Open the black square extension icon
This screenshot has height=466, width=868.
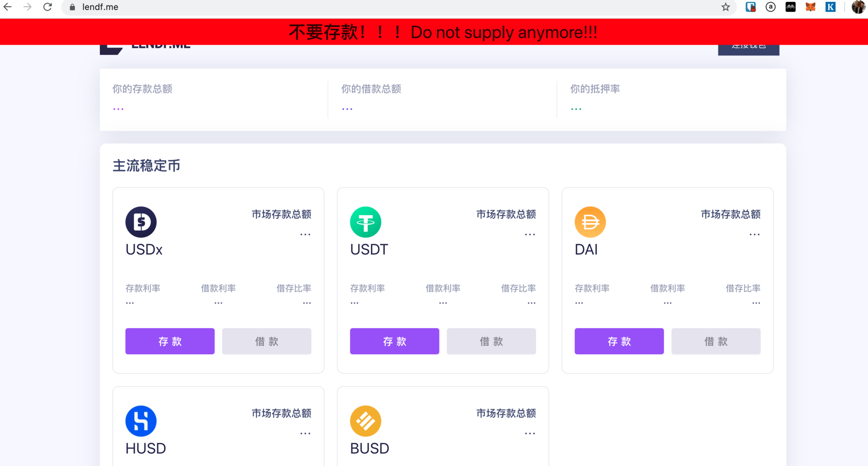pyautogui.click(x=791, y=7)
